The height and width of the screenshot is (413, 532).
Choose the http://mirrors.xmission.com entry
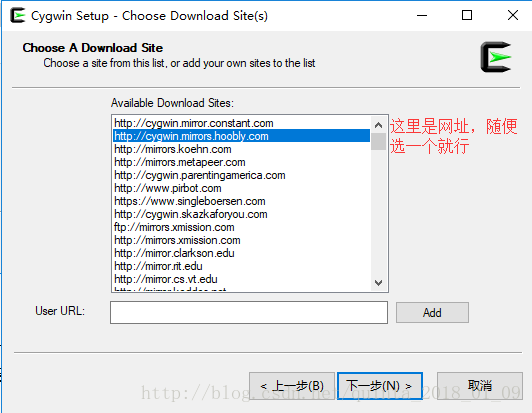coord(242,240)
